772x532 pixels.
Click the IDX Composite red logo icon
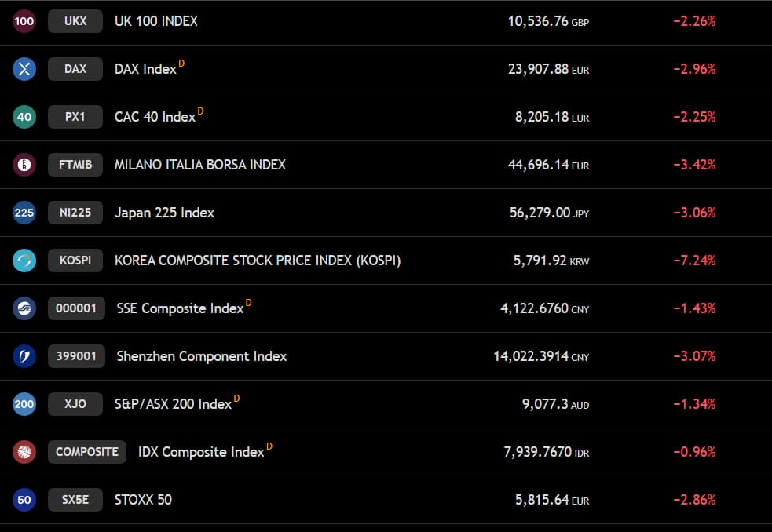(24, 452)
